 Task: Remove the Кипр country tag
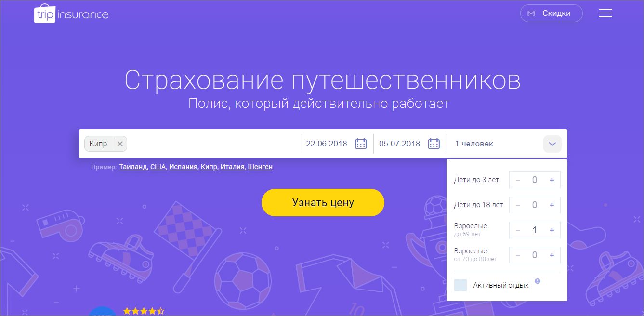point(120,144)
